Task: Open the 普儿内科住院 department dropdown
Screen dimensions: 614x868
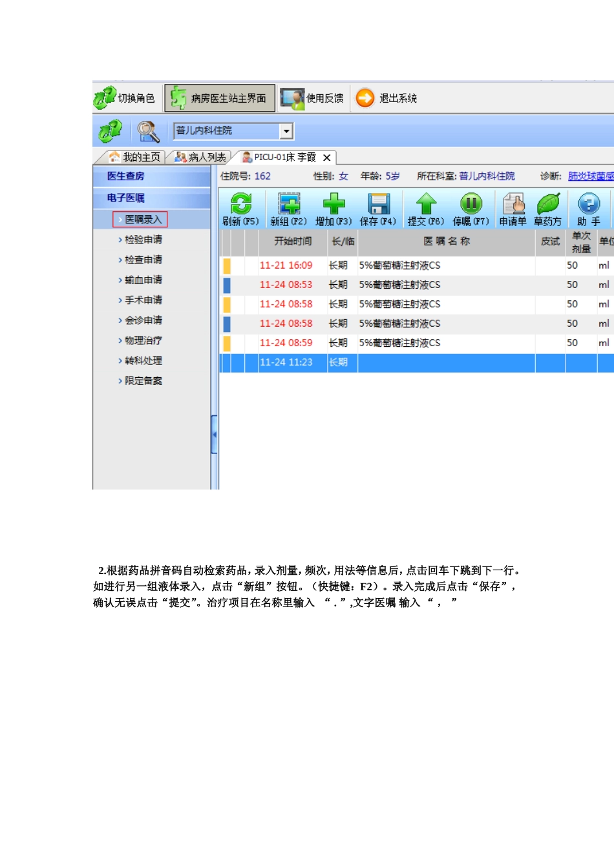Action: [x=286, y=131]
